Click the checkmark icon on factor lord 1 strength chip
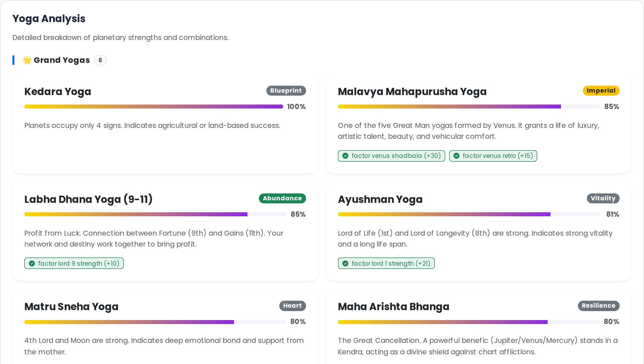 pos(346,263)
